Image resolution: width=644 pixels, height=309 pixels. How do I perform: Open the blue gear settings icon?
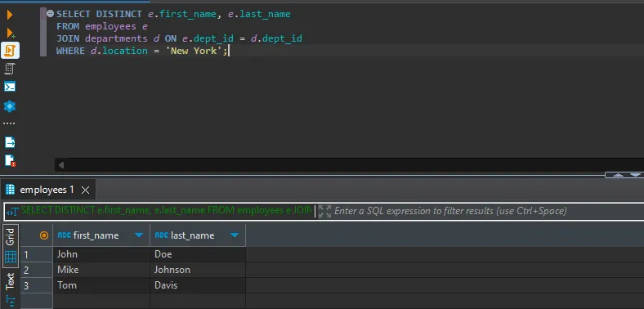click(x=10, y=106)
